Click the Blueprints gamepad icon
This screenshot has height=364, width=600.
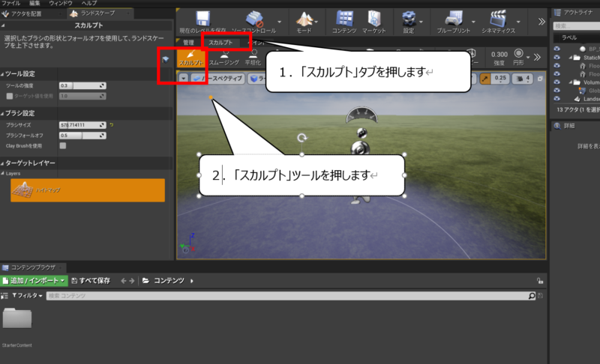click(454, 19)
